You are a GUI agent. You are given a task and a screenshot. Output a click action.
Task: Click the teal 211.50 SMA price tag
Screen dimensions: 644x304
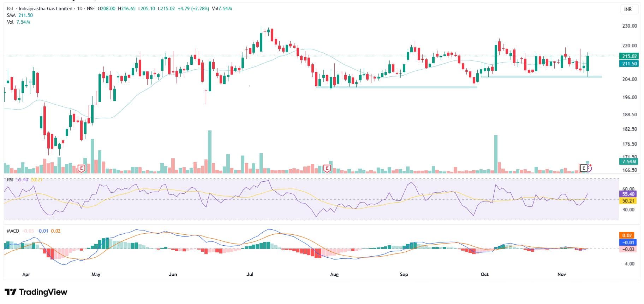point(629,64)
